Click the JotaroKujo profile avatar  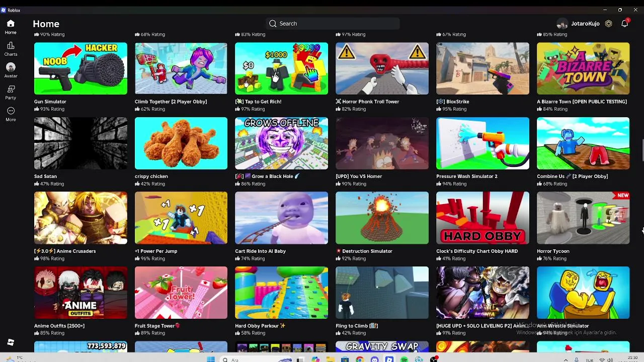[562, 24]
